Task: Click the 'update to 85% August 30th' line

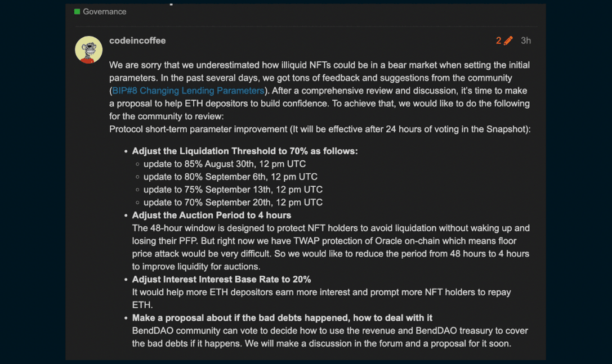Action: (225, 164)
